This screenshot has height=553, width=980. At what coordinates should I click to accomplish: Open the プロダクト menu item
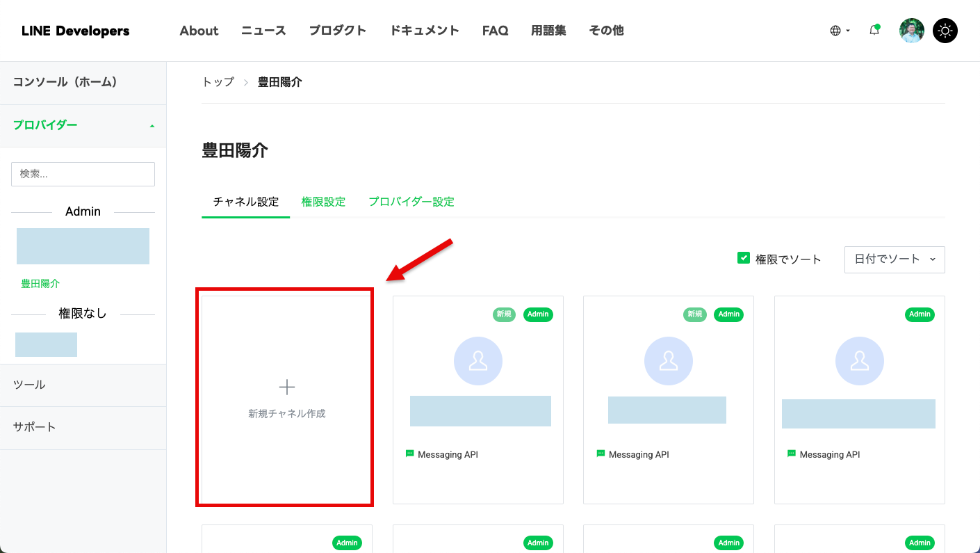pos(338,31)
